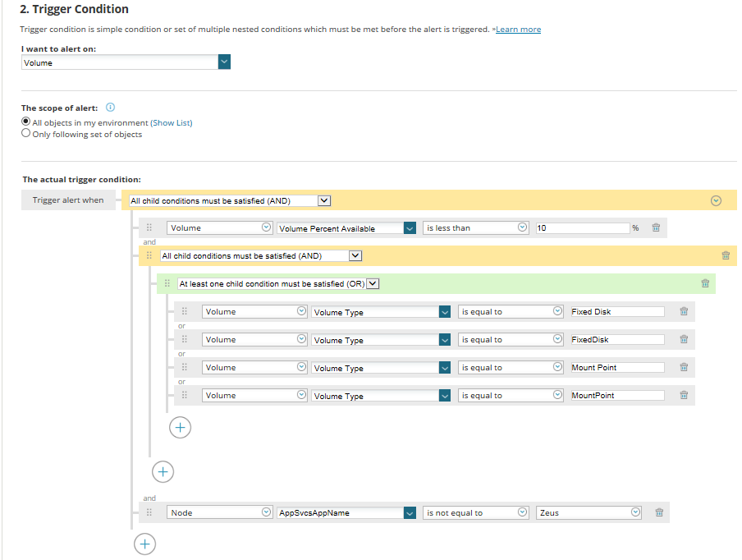Open the Zeus value dropdown
The height and width of the screenshot is (560, 742).
click(x=635, y=512)
